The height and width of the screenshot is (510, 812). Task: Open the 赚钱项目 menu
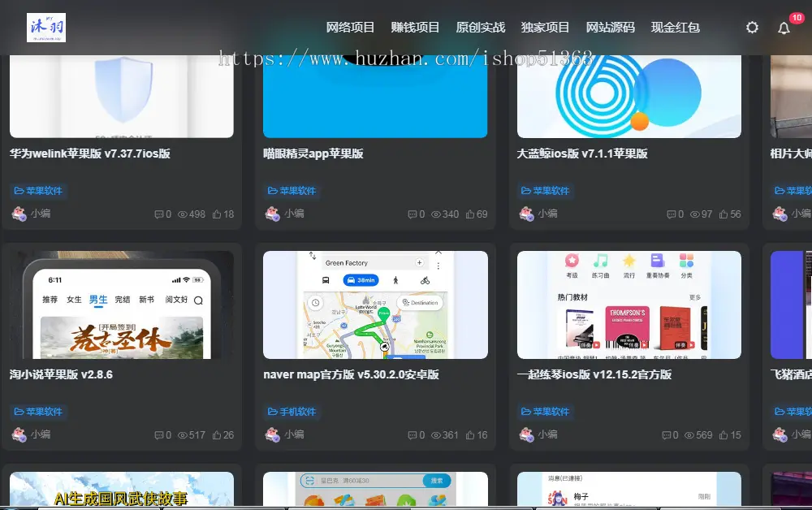click(x=415, y=28)
